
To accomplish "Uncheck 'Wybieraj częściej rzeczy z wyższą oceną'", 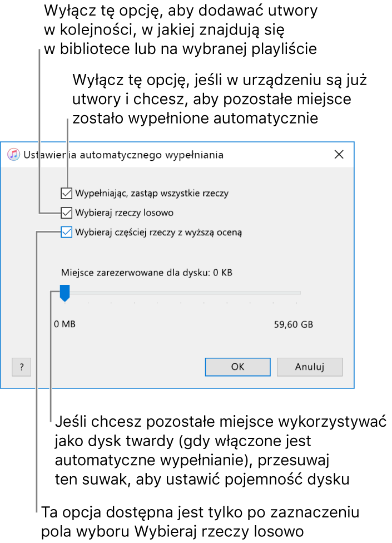I will click(67, 233).
